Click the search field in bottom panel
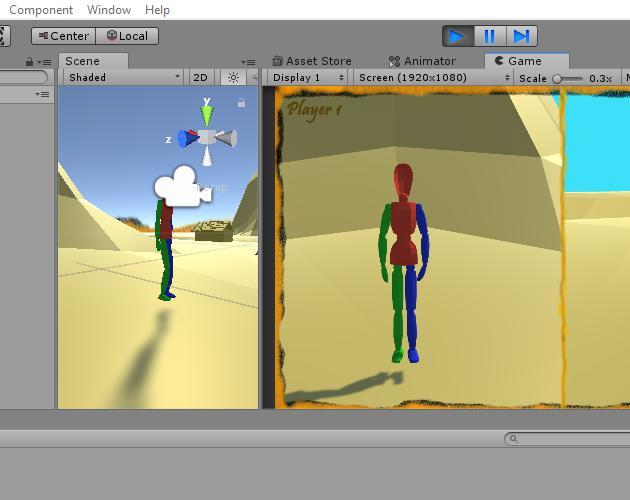The height and width of the screenshot is (500, 630). tap(570, 438)
